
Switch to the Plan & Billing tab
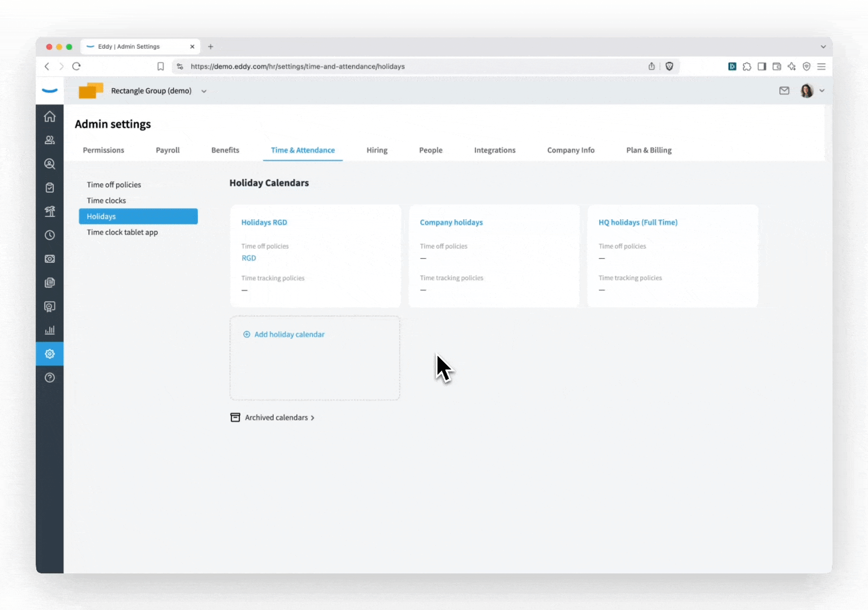(x=649, y=150)
